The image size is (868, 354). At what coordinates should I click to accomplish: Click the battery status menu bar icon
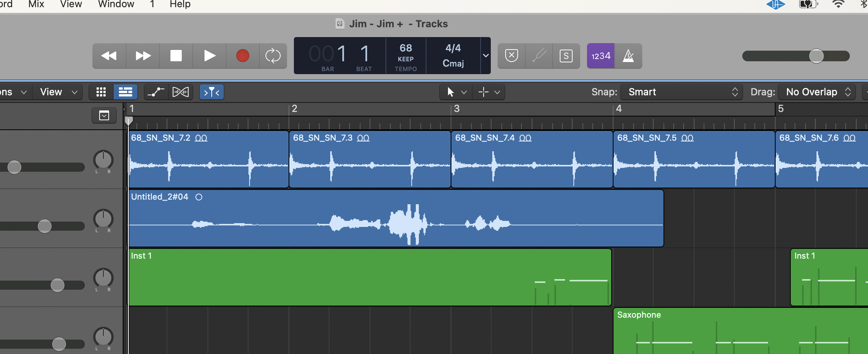click(x=808, y=4)
